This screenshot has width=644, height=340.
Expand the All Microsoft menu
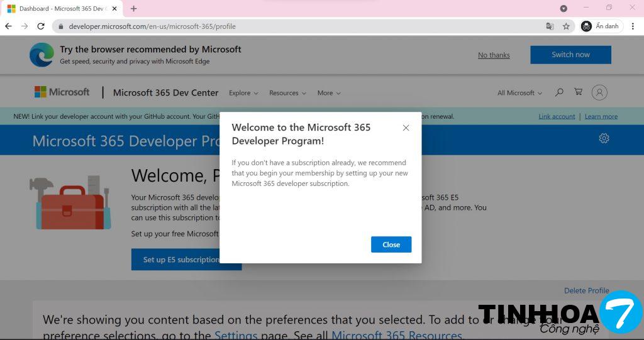[x=519, y=93]
